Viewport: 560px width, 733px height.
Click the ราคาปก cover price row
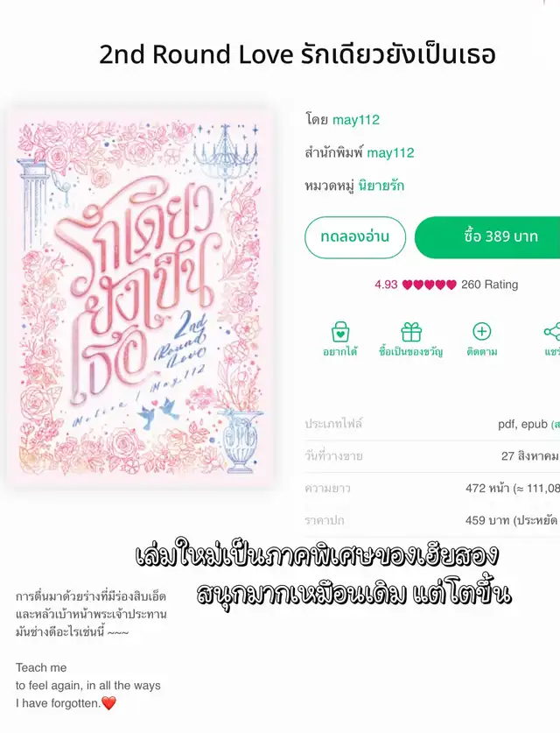pyautogui.click(x=432, y=520)
